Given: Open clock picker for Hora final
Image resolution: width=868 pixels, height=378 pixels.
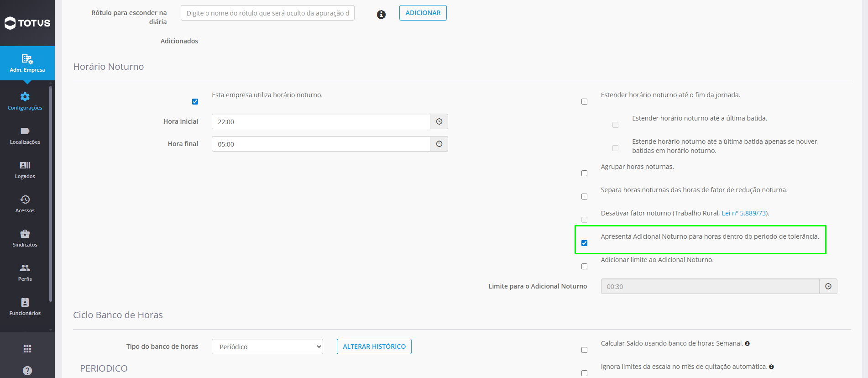Looking at the screenshot, I should [x=439, y=144].
